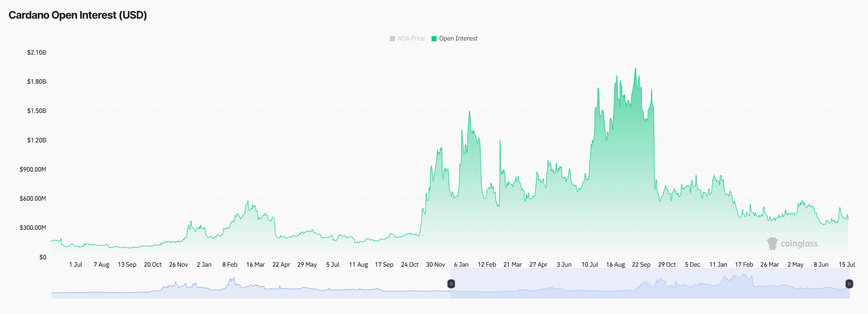Click the 26 Mar x-axis label
Image resolution: width=868 pixels, height=314 pixels.
click(x=769, y=265)
